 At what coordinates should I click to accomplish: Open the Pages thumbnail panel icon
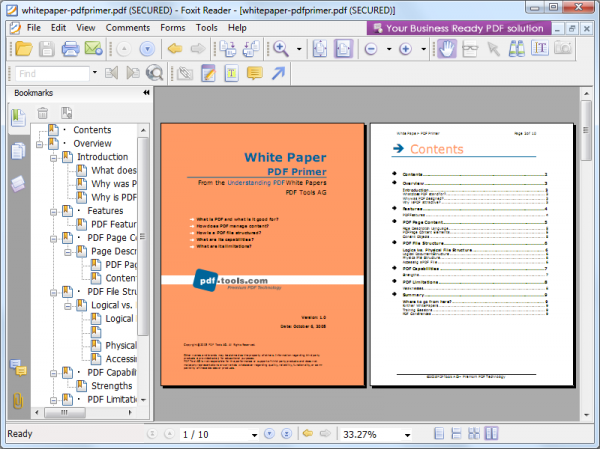(x=19, y=150)
